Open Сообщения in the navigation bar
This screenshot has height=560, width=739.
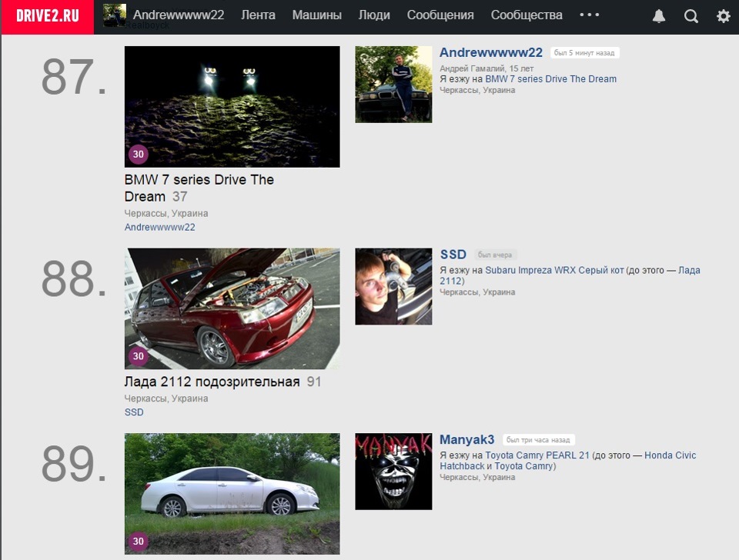[x=440, y=15]
